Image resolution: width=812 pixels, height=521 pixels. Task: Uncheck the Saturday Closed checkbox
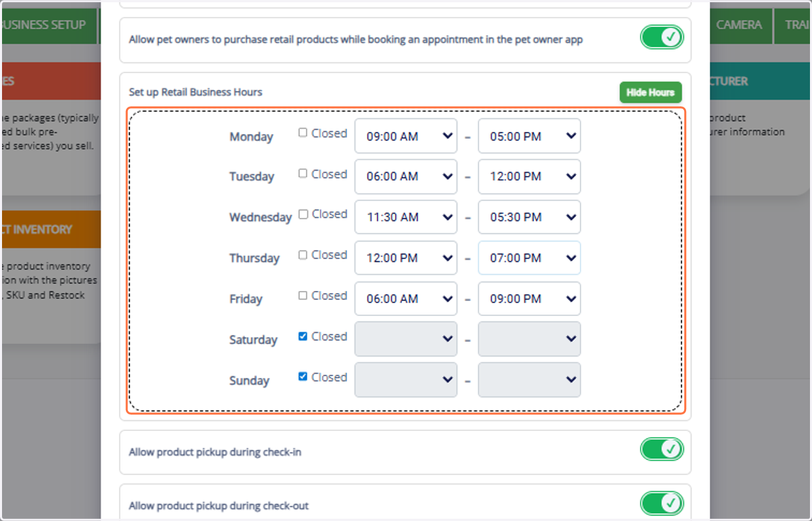point(303,336)
